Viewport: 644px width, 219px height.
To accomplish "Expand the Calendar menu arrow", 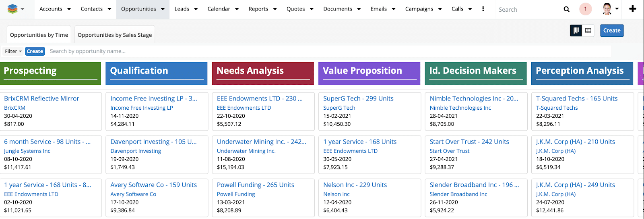I will [237, 9].
